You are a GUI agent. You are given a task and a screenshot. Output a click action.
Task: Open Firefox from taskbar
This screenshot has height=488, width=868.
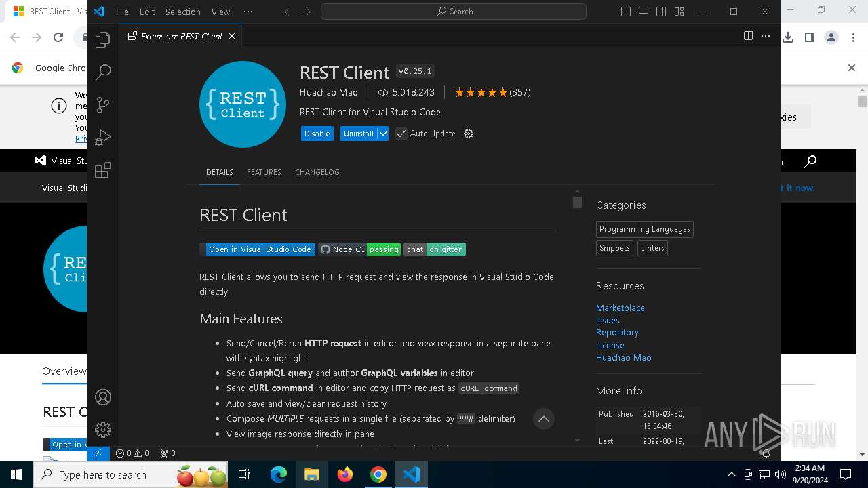point(344,474)
